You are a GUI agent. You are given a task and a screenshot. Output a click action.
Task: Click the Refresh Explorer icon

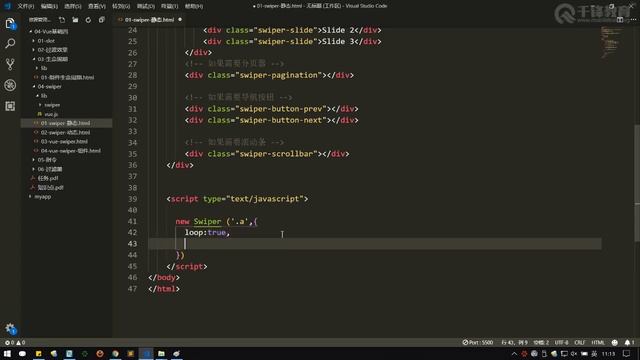click(x=88, y=20)
